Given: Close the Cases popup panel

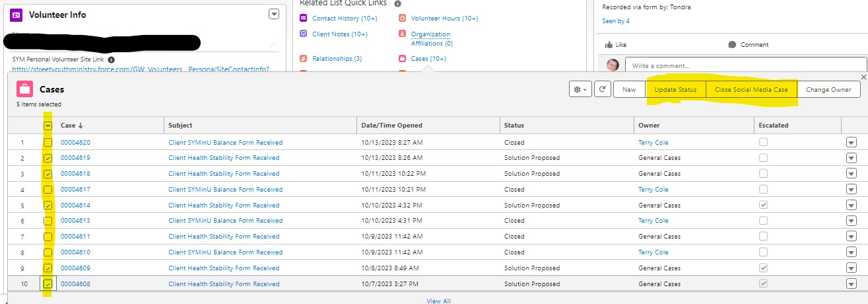Looking at the screenshot, I should [x=864, y=77].
